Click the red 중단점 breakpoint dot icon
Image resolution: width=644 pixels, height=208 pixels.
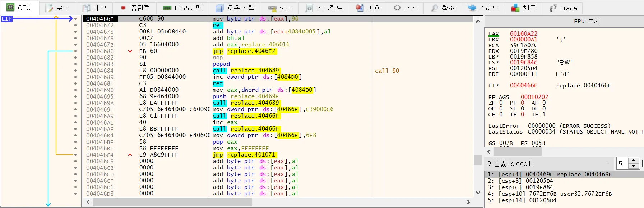[x=123, y=8]
